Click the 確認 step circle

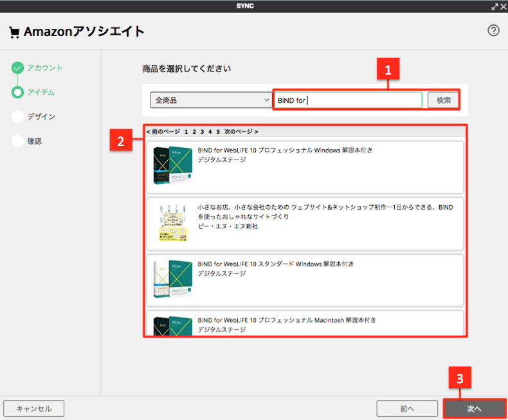(17, 141)
